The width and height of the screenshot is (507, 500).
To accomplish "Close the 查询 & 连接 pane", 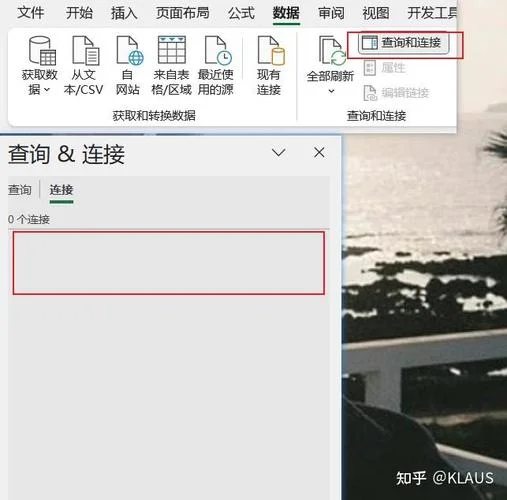I will point(319,153).
